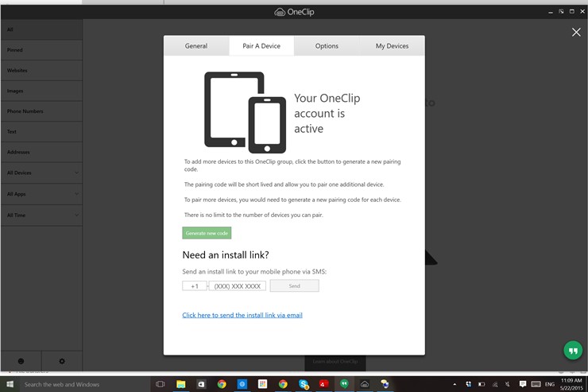Show hidden system tray icons

click(x=455, y=385)
